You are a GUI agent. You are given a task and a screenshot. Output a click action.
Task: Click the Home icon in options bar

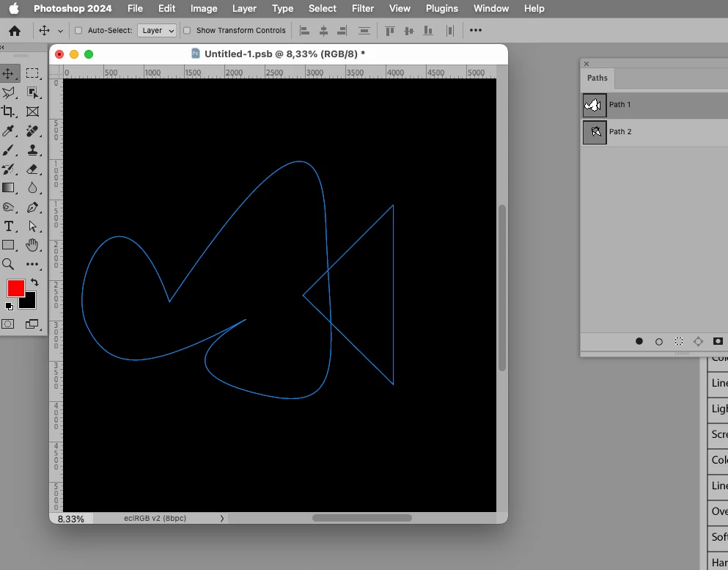15,31
